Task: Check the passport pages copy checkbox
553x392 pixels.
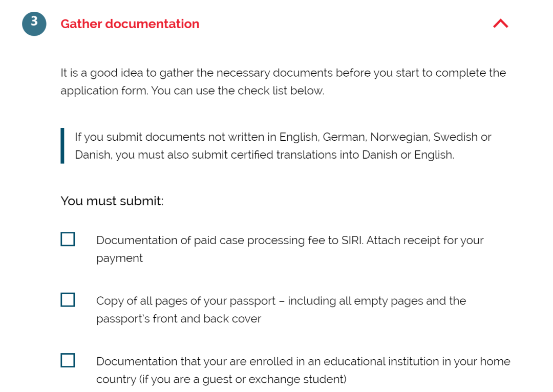Action: (68, 300)
